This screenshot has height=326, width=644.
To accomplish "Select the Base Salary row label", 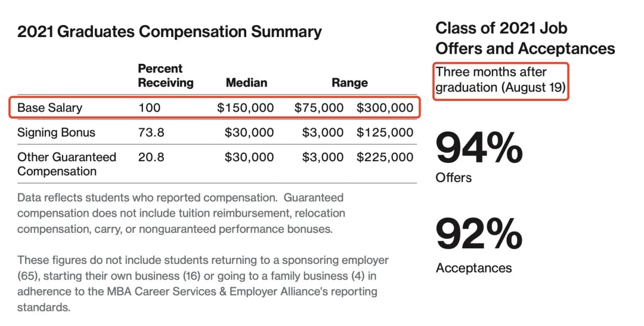I will pos(50,108).
